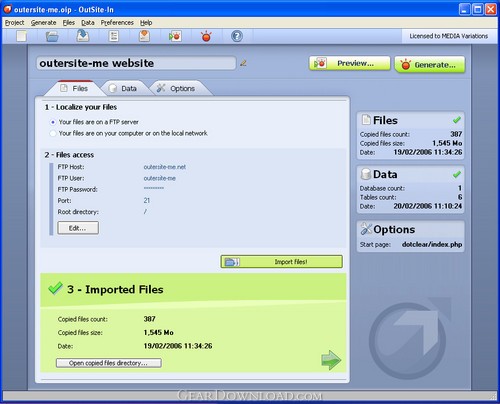Open the Preferences menu

(x=117, y=23)
